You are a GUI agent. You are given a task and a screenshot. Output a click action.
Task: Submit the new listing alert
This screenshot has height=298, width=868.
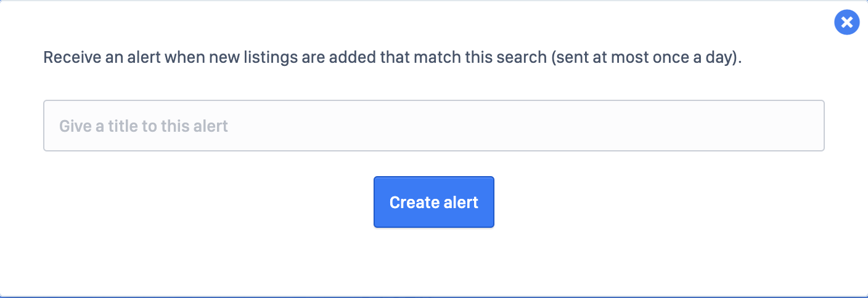(x=433, y=202)
